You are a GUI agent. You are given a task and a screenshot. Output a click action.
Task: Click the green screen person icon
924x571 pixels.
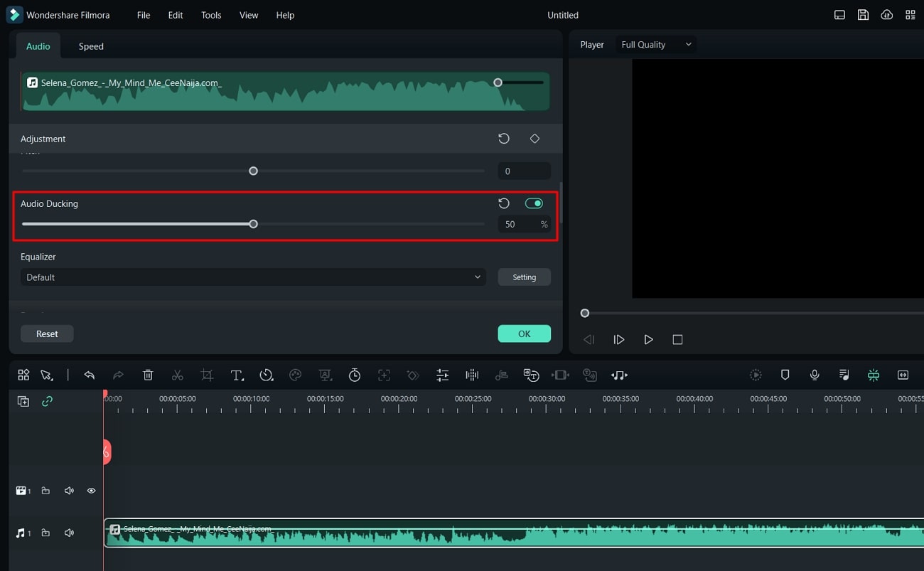(326, 375)
